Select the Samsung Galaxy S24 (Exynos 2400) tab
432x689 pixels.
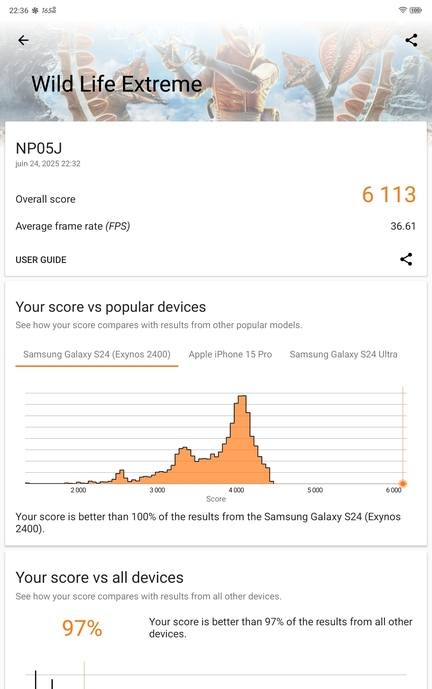click(97, 355)
